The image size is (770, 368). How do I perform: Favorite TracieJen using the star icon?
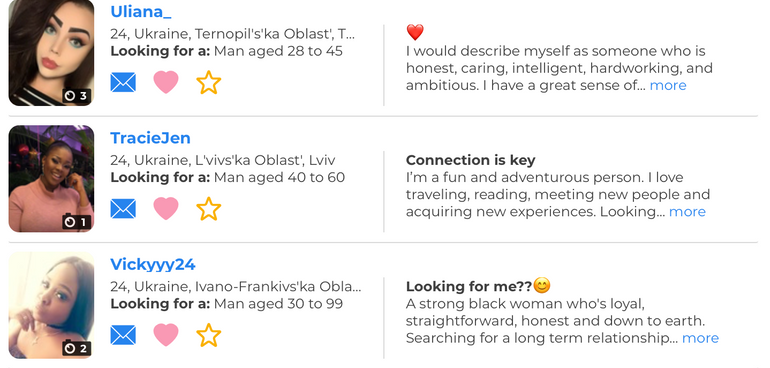click(x=209, y=208)
